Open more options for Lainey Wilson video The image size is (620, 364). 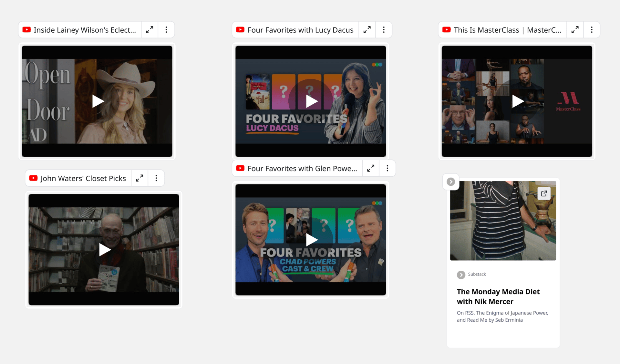(166, 30)
